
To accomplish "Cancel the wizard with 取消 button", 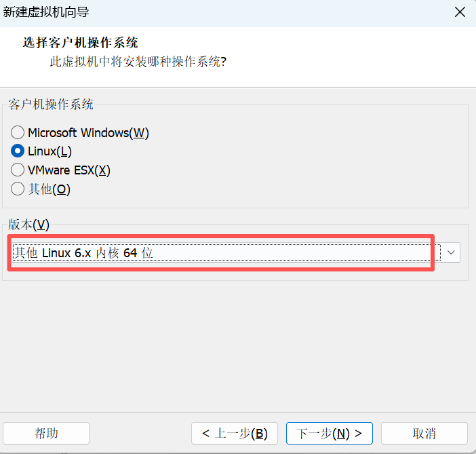I will click(424, 433).
